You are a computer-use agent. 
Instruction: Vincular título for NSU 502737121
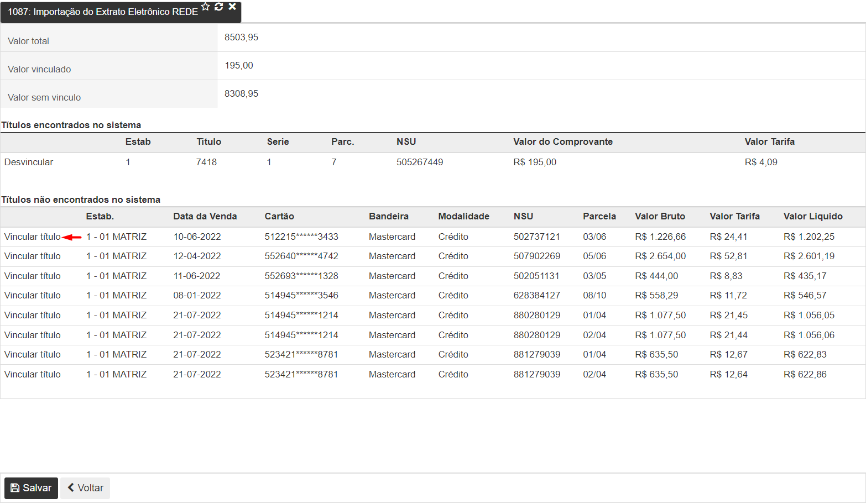[x=33, y=237]
